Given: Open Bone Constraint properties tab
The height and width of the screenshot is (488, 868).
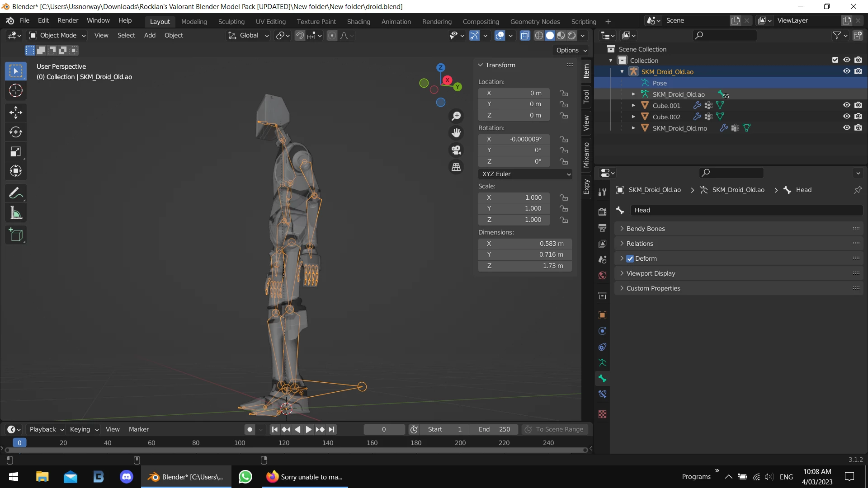Looking at the screenshot, I should 602,394.
